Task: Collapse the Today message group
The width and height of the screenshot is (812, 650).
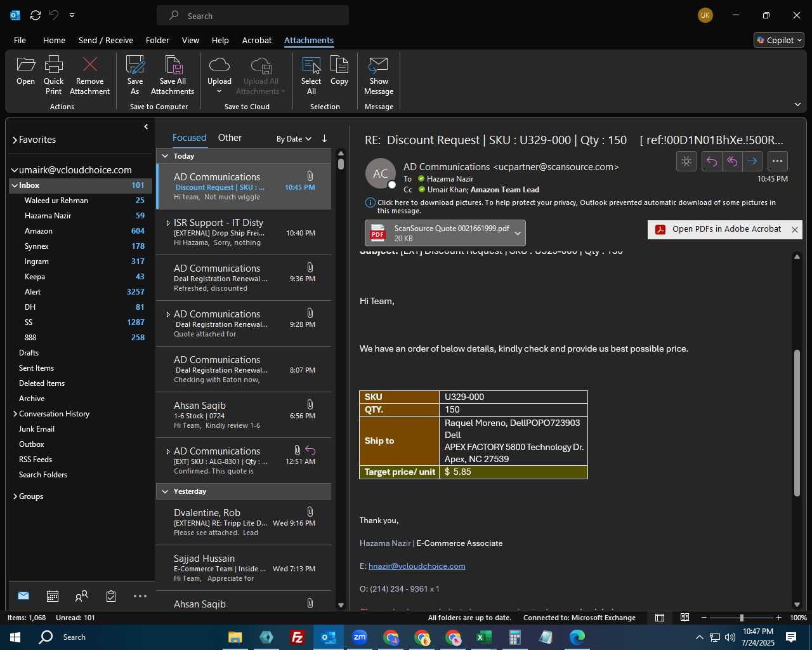Action: 165,156
